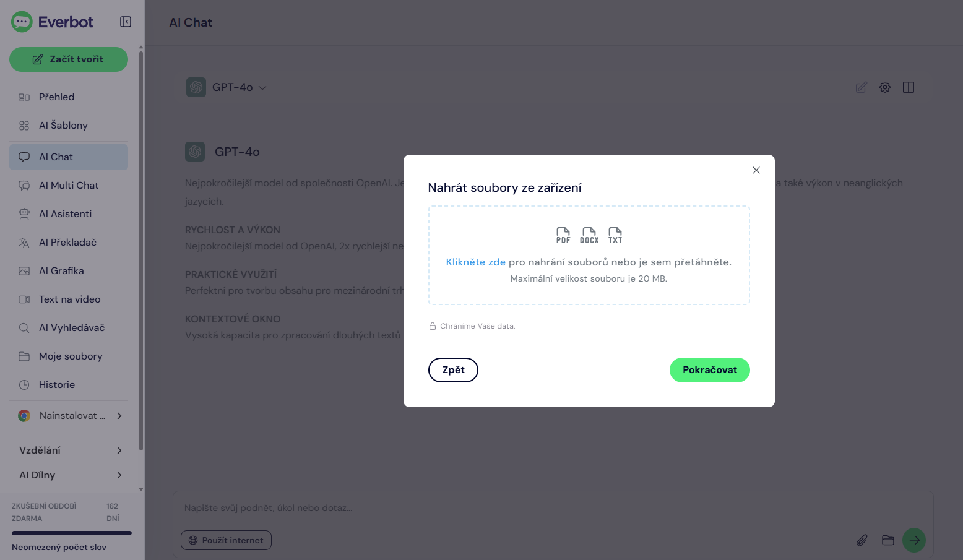Collapse the sidebar panel icon
The image size is (963, 560).
click(126, 22)
